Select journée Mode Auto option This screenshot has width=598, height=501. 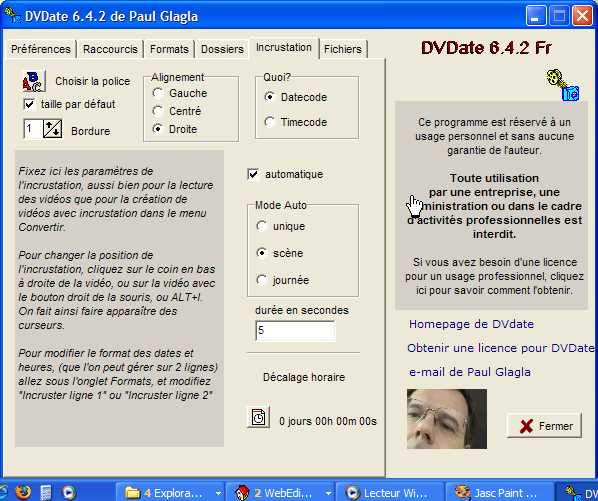pyautogui.click(x=262, y=280)
